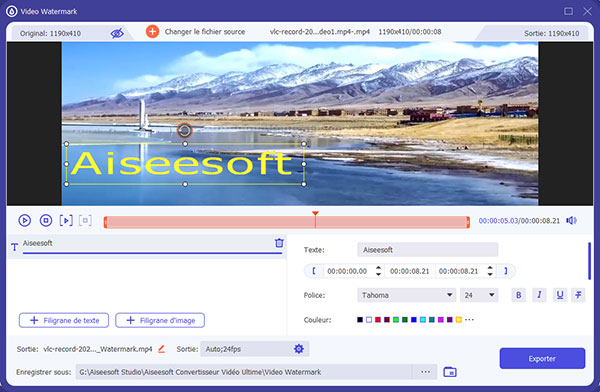Delete the Aiseesoft watermark with trash icon
The width and height of the screenshot is (600, 392).
coord(279,243)
